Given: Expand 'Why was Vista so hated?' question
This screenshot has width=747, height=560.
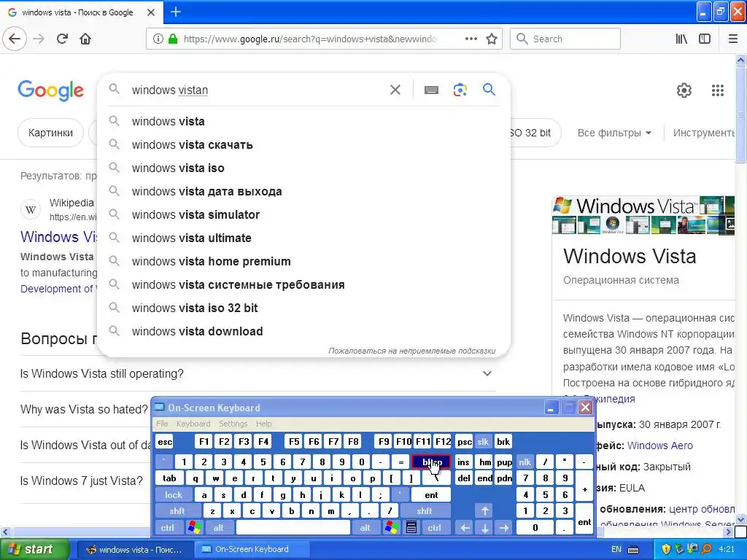Looking at the screenshot, I should click(85, 410).
